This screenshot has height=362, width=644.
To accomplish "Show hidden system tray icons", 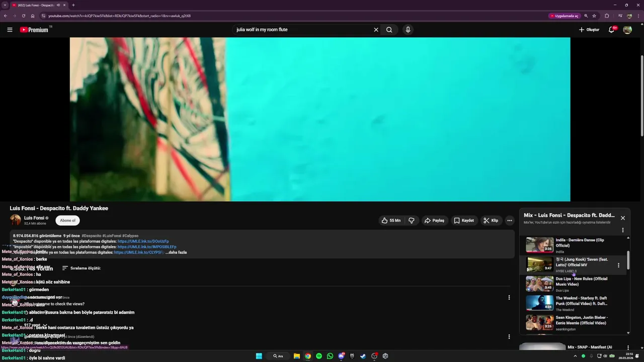I will (x=575, y=356).
